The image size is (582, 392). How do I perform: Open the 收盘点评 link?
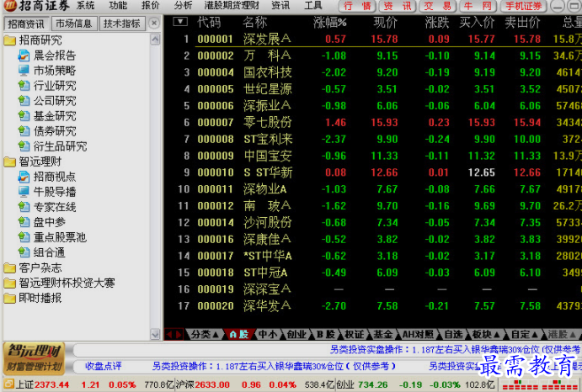(x=104, y=367)
